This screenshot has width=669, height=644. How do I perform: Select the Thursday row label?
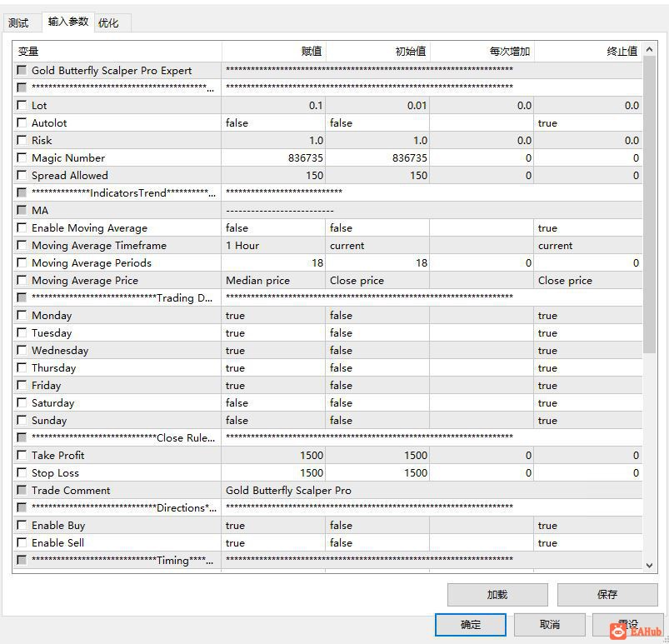tap(54, 368)
